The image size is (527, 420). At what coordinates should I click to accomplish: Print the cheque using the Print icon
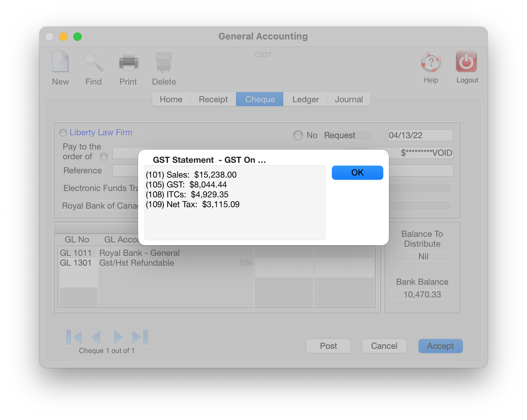128,63
